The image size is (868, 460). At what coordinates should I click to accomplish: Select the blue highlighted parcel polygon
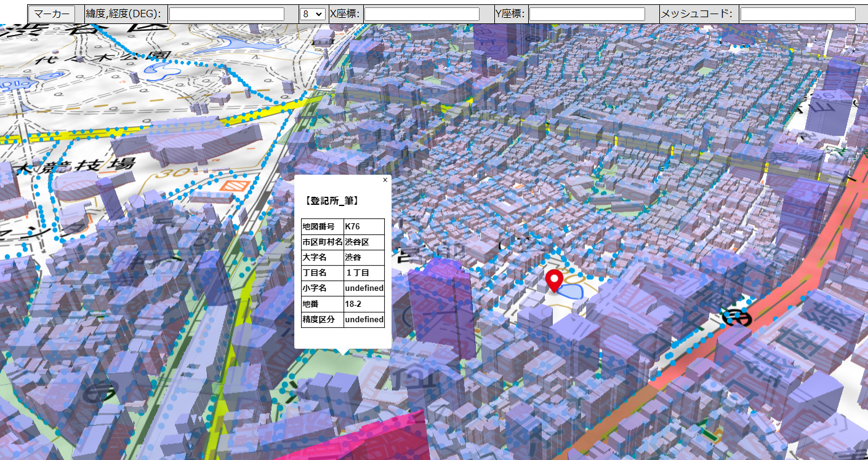tap(573, 291)
